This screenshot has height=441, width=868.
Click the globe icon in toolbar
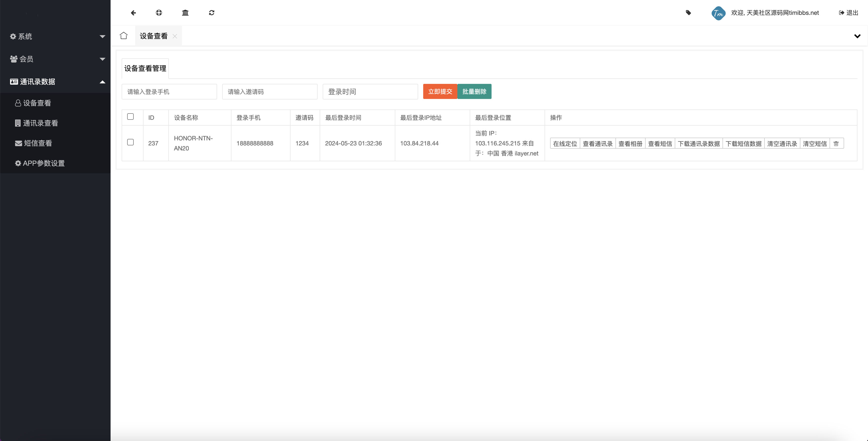pos(159,13)
